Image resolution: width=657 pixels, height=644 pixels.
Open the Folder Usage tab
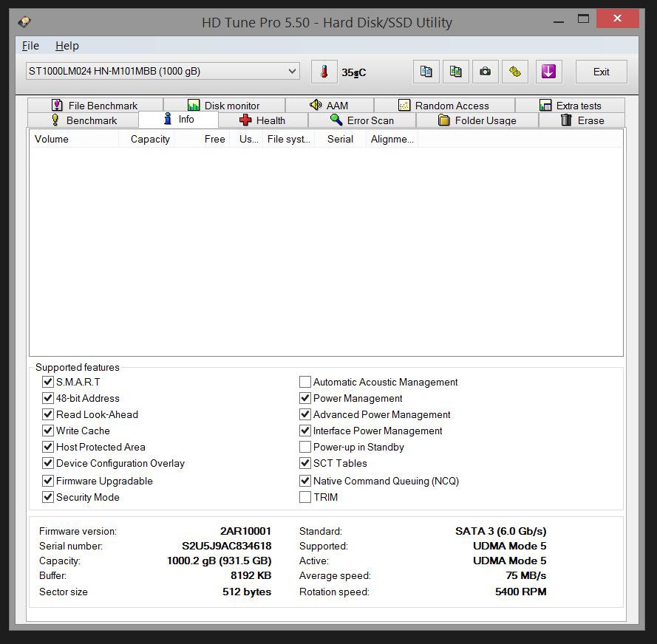(x=477, y=120)
